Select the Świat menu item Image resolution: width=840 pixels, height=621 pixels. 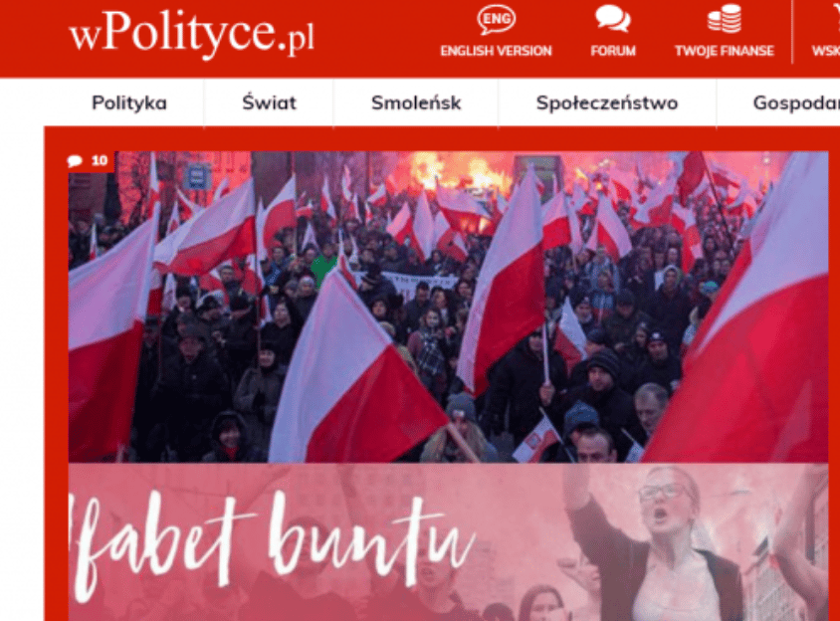pyautogui.click(x=269, y=103)
